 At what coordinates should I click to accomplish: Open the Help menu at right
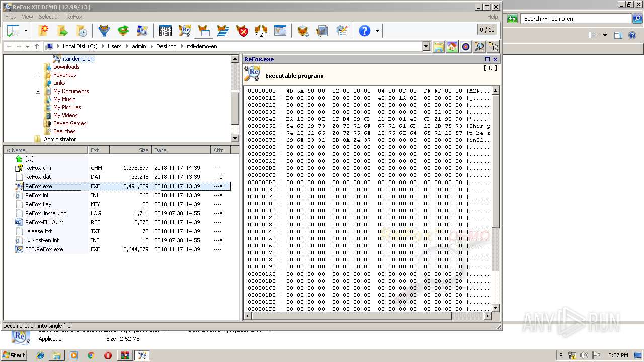pos(492,17)
